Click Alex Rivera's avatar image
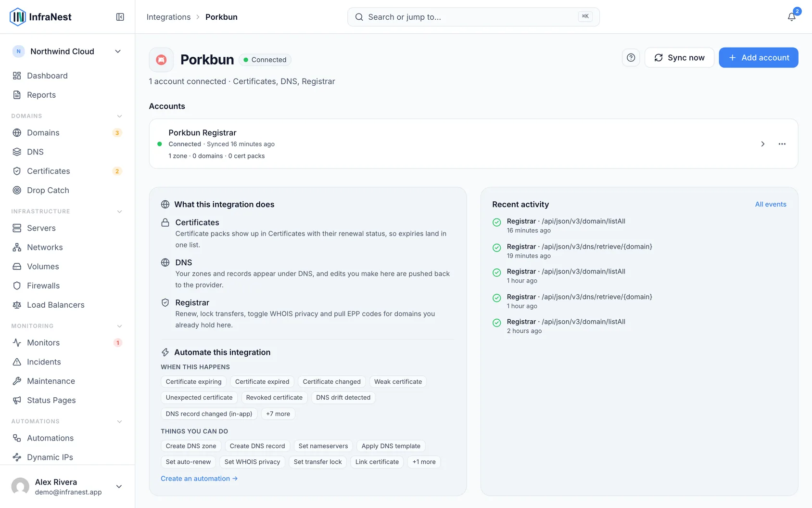The width and height of the screenshot is (812, 508). click(x=20, y=486)
